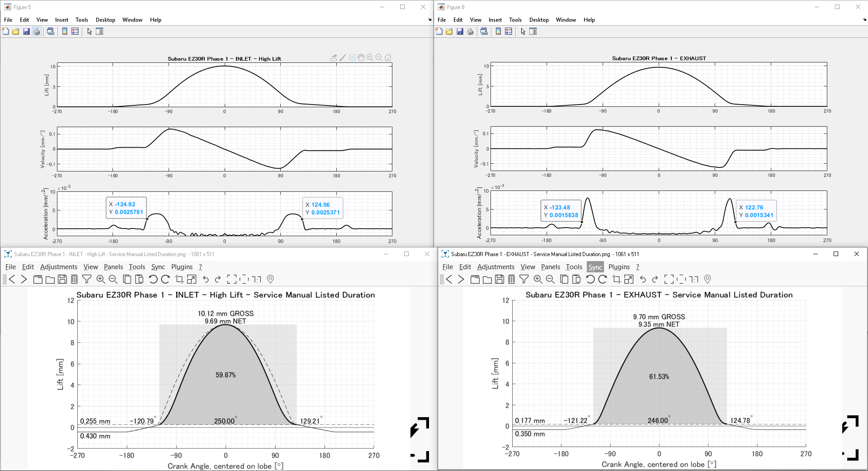This screenshot has width=868, height=471.
Task: Open Insert menu in Figure 5
Action: (61, 20)
